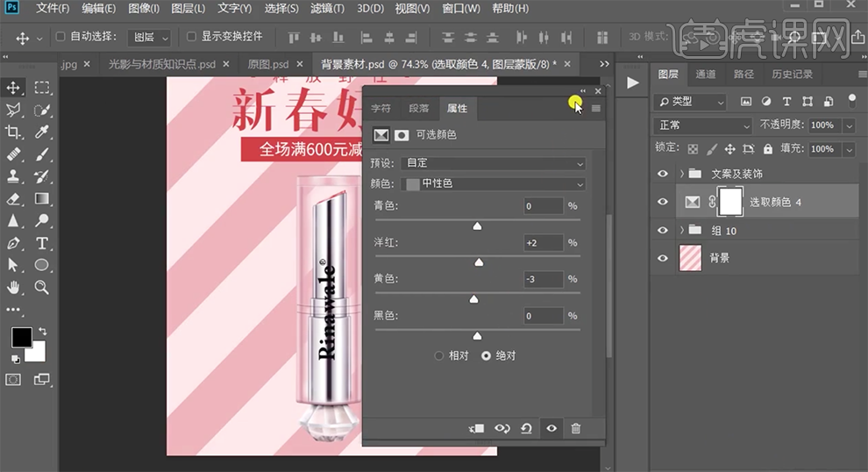Enable the Auto-Select (自动选择) checkbox
This screenshot has height=472, width=868.
(60, 37)
